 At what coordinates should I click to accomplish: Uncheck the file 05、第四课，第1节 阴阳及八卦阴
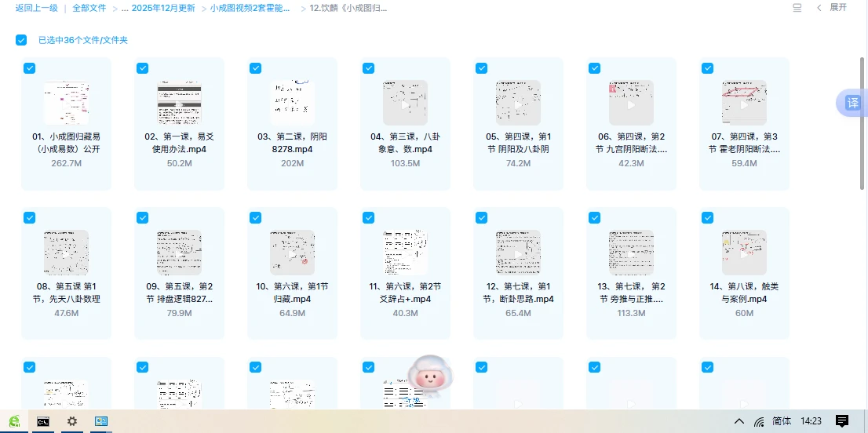click(x=481, y=68)
